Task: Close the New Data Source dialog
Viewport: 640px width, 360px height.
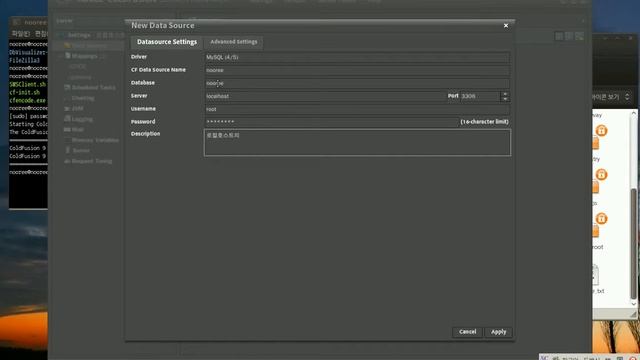Action: (x=506, y=26)
